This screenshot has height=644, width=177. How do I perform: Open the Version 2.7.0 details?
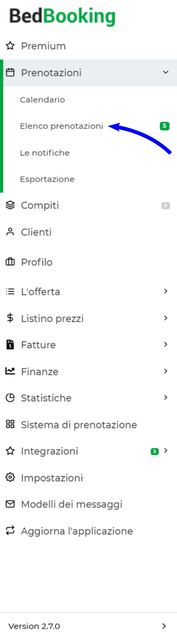(89, 626)
